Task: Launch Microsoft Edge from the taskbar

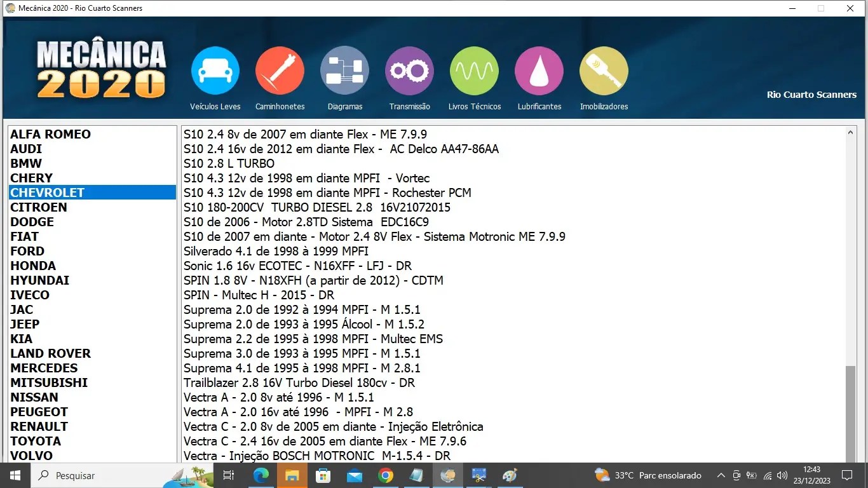Action: (x=261, y=475)
